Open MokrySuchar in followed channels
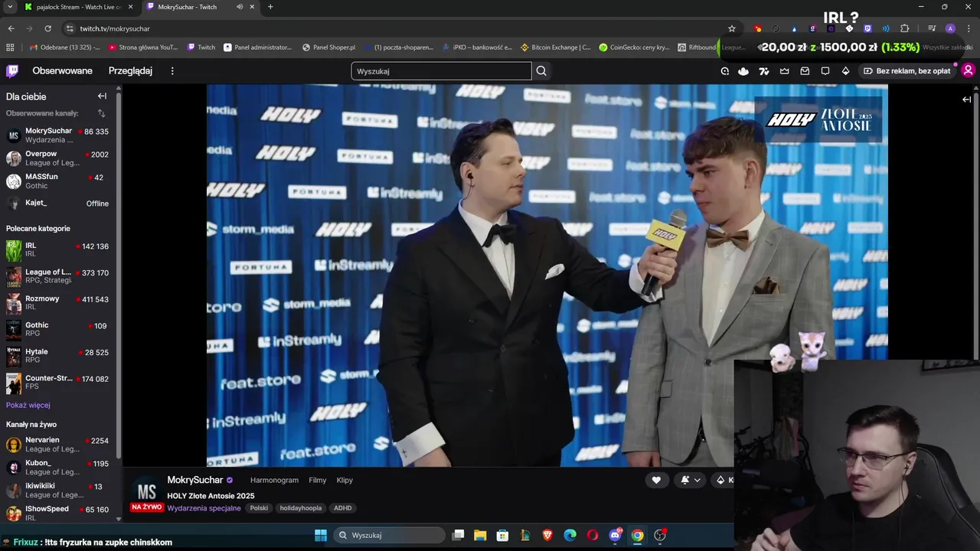This screenshot has width=980, height=551. point(58,135)
